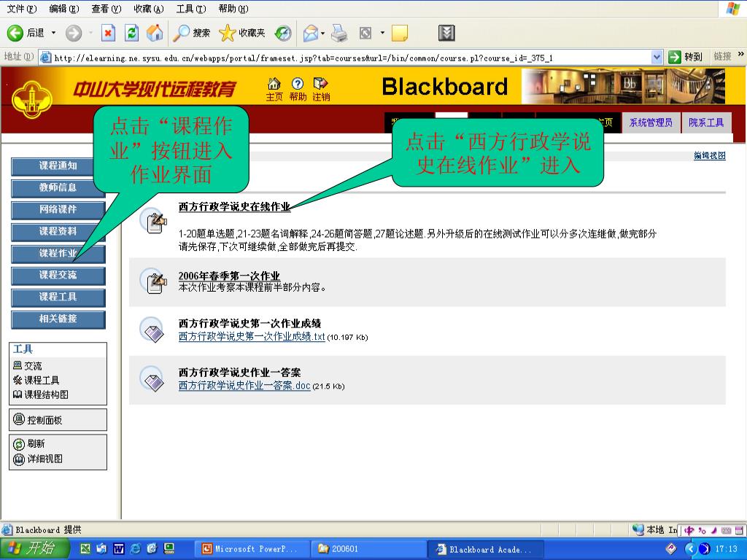Switch to Microsoft PowerPoint taskbar button
The height and width of the screenshot is (560, 747).
(251, 549)
